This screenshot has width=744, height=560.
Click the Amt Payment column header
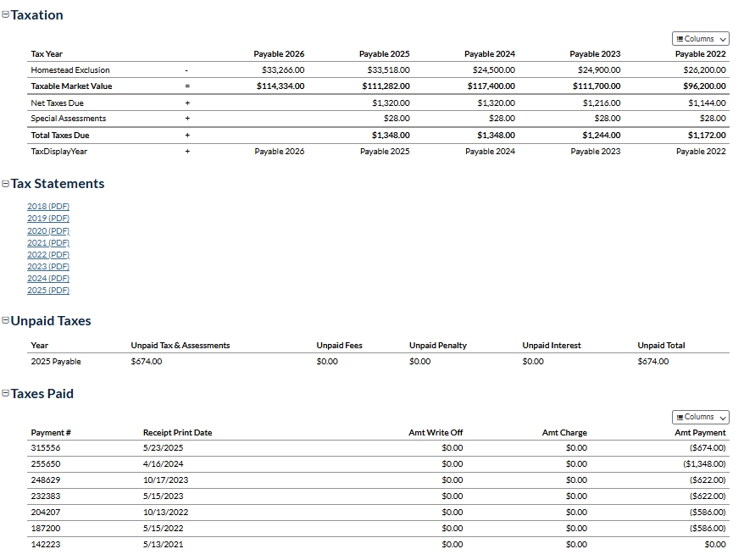pyautogui.click(x=700, y=433)
